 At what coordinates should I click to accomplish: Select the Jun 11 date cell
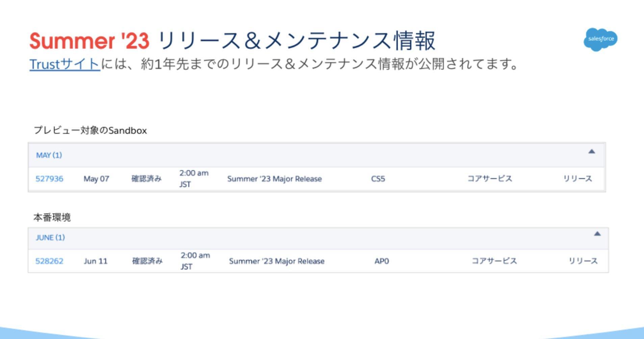click(x=96, y=261)
